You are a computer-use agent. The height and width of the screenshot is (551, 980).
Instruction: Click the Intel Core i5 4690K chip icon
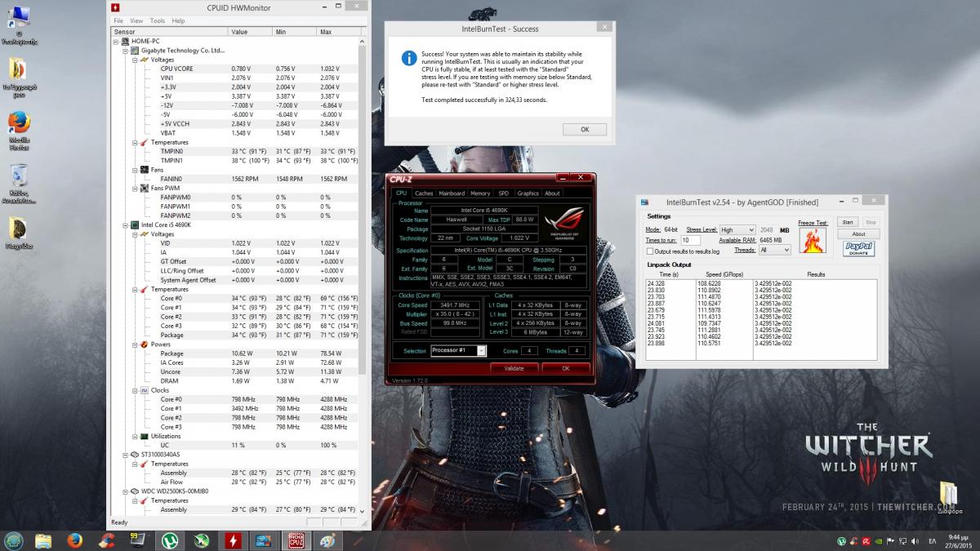tap(134, 224)
